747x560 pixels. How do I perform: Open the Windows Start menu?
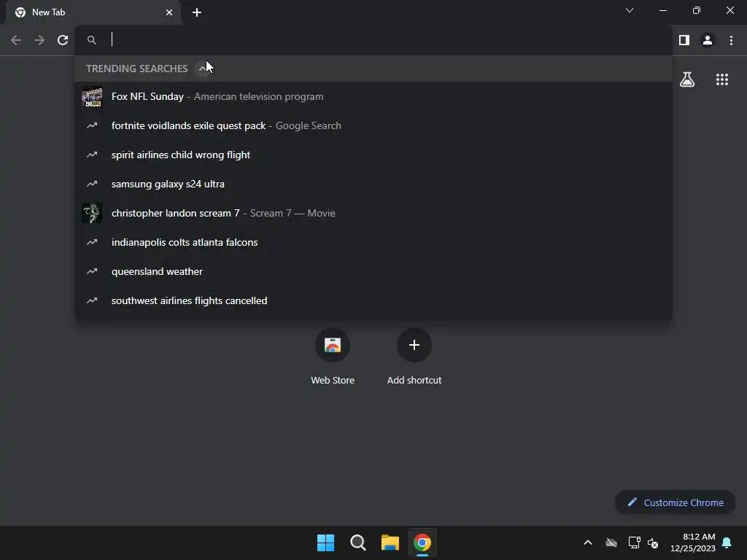[x=326, y=542]
